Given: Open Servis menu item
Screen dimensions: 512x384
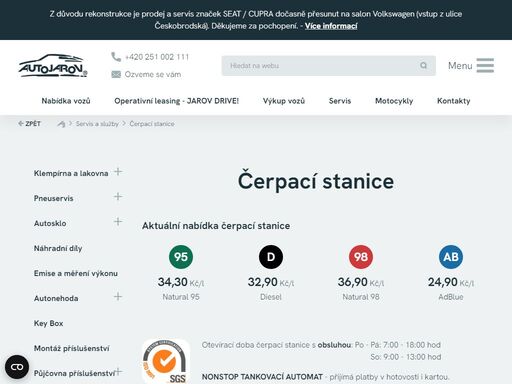Looking at the screenshot, I should (x=340, y=101).
